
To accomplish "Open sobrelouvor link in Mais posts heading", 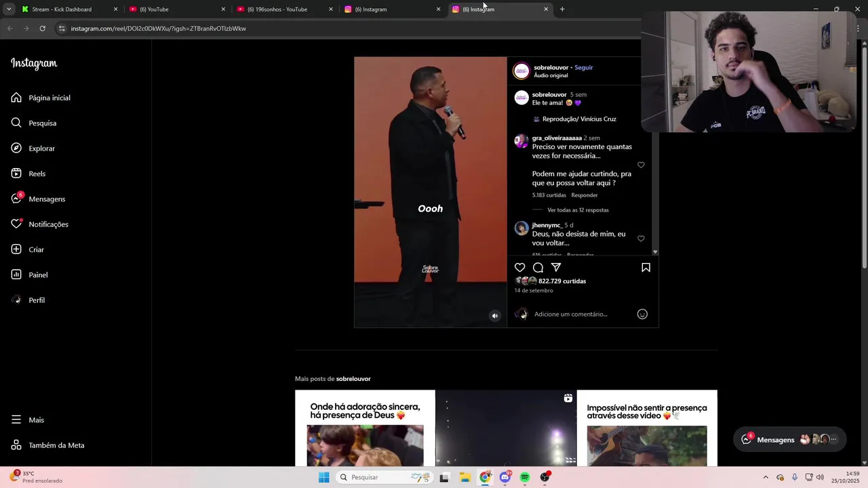I will [x=353, y=379].
